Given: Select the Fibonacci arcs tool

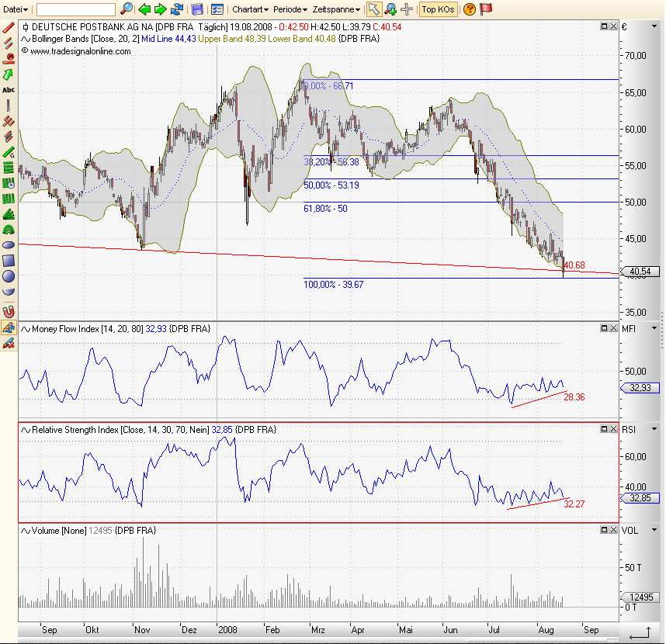Looking at the screenshot, I should tap(9, 230).
